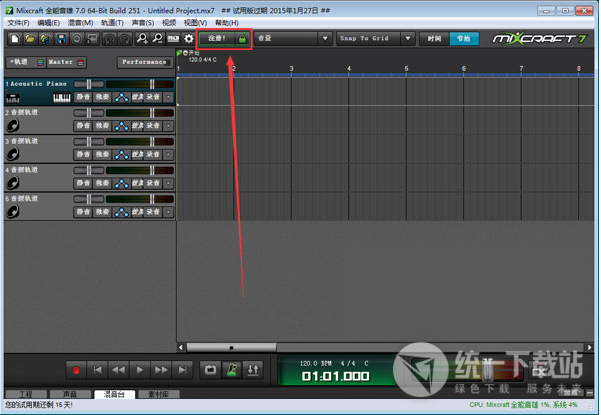This screenshot has width=601, height=415.
Task: Open the 轨道(T) menu
Action: (x=112, y=21)
